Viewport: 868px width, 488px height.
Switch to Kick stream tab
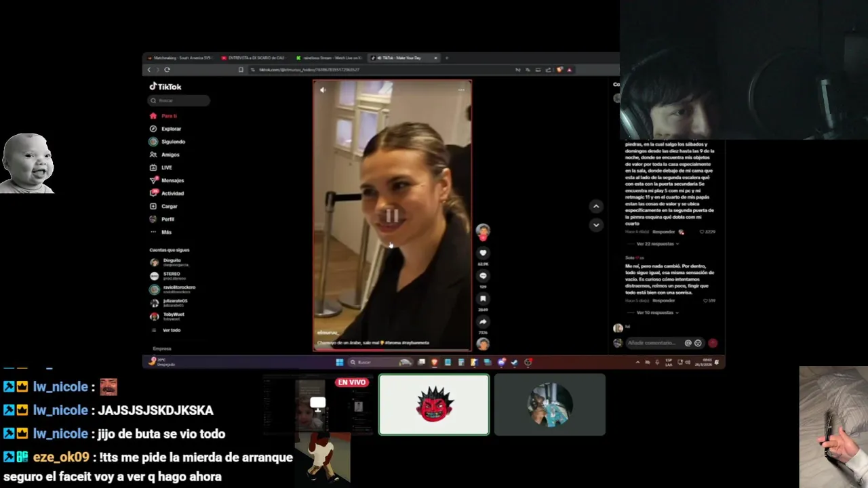pyautogui.click(x=328, y=58)
